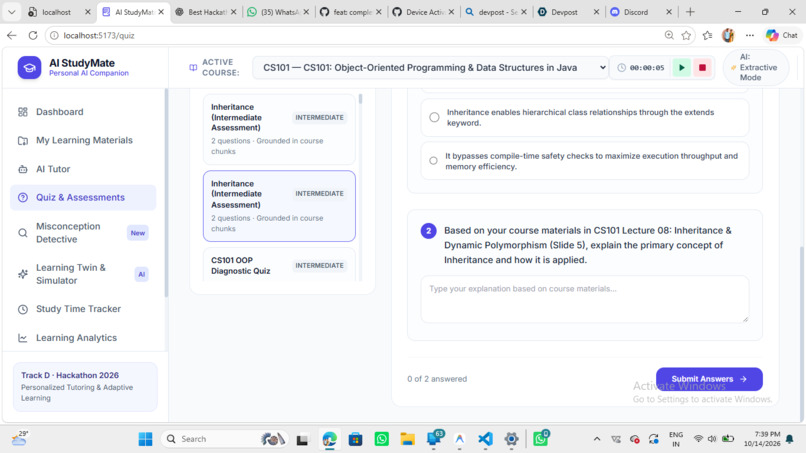Click the AI Extractive Mode badge
Viewport: 806px width, 453px height.
click(756, 67)
